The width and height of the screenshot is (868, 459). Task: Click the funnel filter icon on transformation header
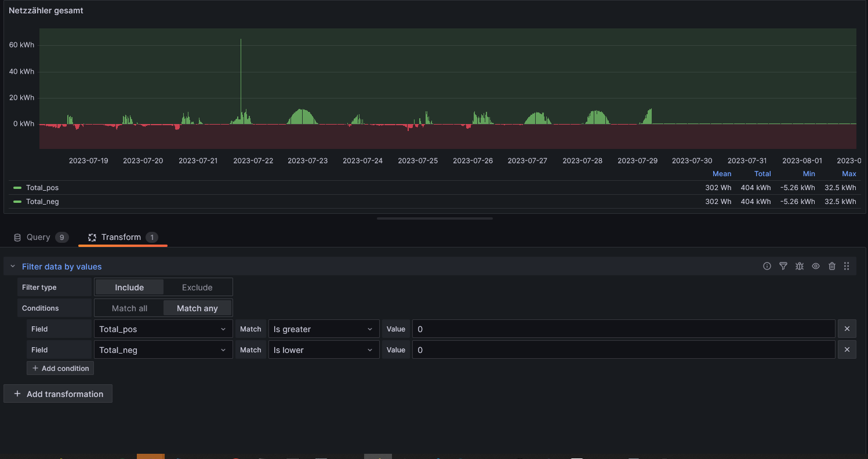click(x=783, y=267)
